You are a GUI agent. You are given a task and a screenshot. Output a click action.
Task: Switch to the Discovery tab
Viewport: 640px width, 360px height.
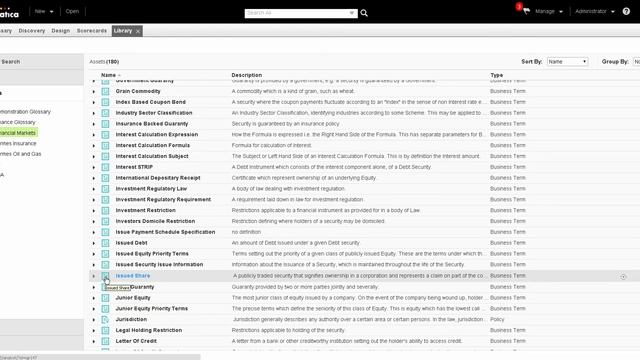pyautogui.click(x=32, y=31)
